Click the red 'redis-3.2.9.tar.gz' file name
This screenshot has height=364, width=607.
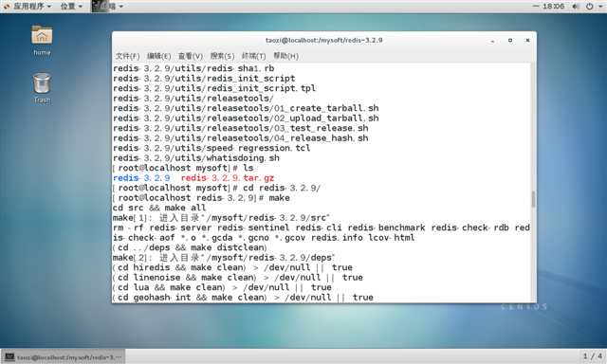tap(228, 178)
